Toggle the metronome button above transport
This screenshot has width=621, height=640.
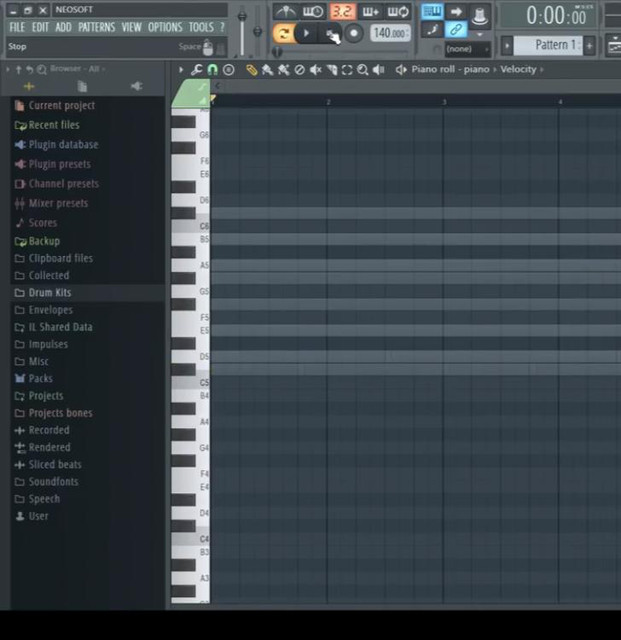click(x=285, y=12)
